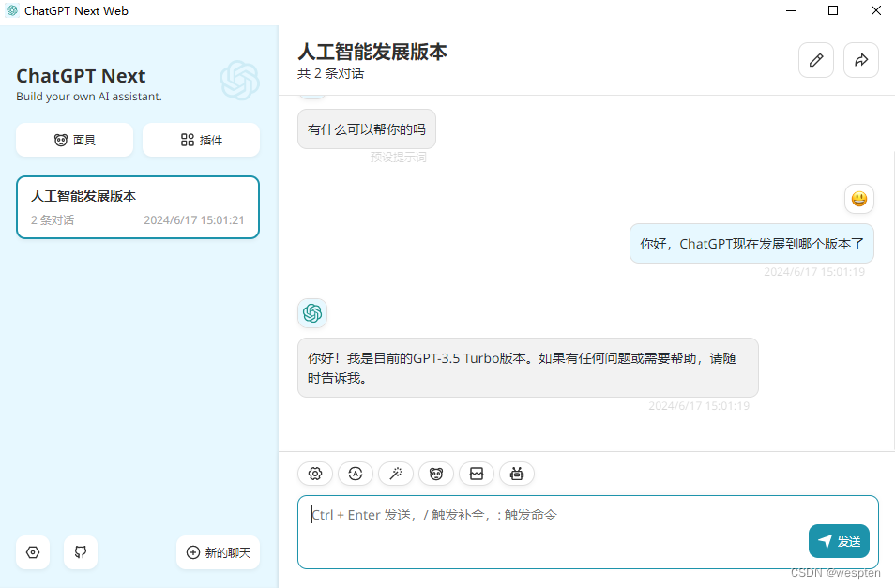Click the ChatGPT logo in the sidebar header

pos(240,81)
